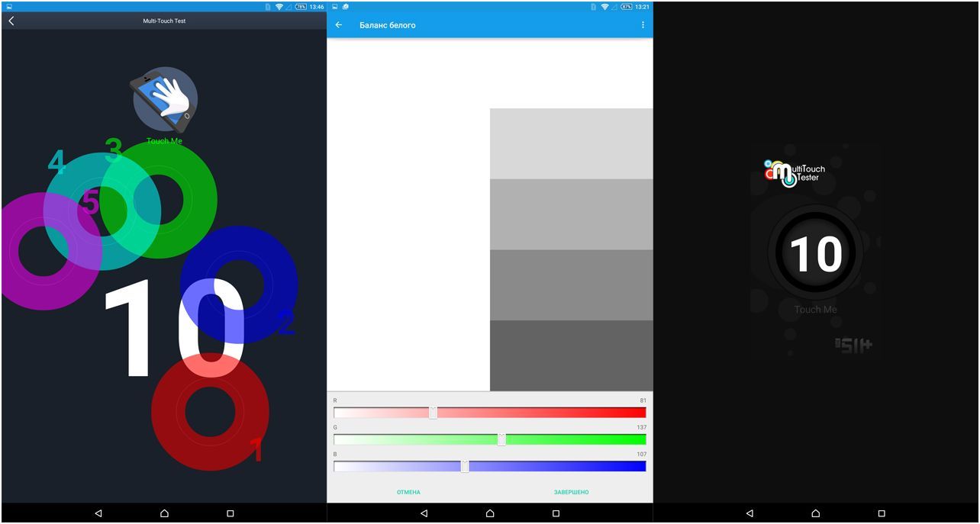Screen dimensions: 980x524
Task: Click back arrow beside Баланс белого title
Action: pos(339,25)
